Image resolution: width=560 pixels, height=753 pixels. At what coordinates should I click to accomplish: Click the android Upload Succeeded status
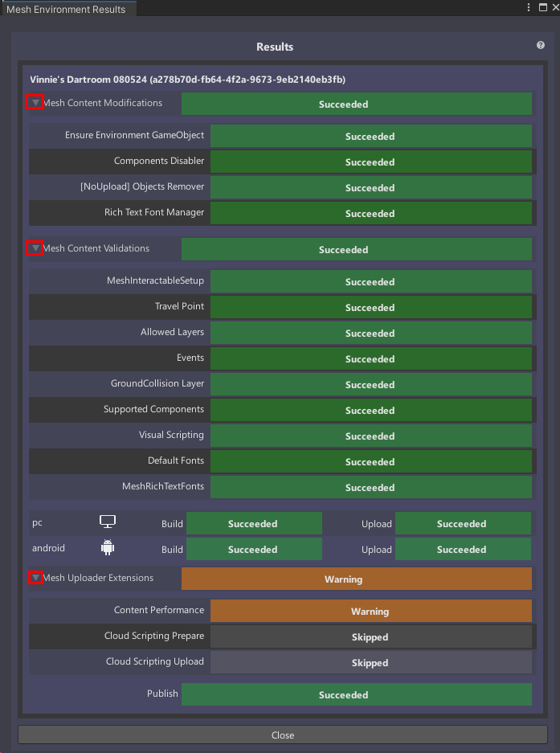463,549
